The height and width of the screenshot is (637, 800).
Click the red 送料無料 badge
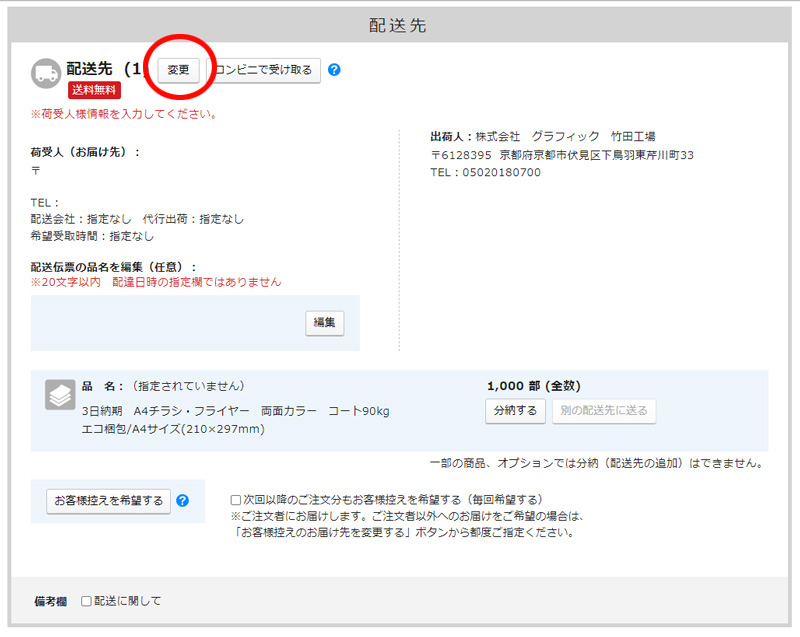pyautogui.click(x=94, y=90)
